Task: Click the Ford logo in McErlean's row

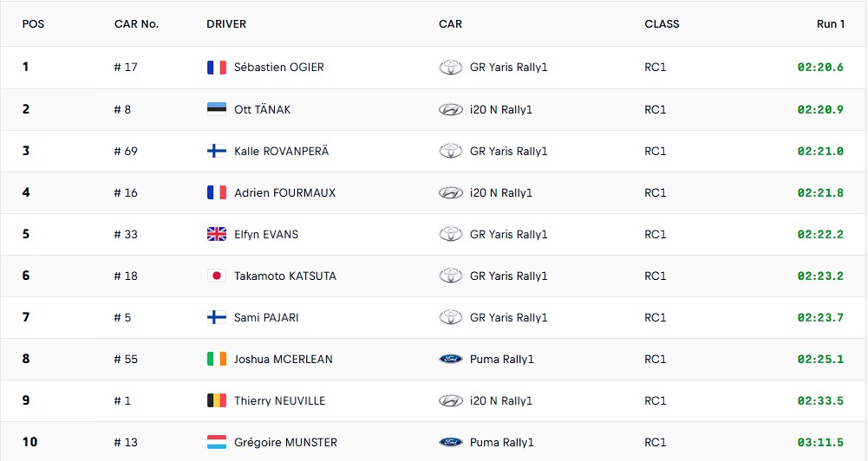Action: point(451,359)
